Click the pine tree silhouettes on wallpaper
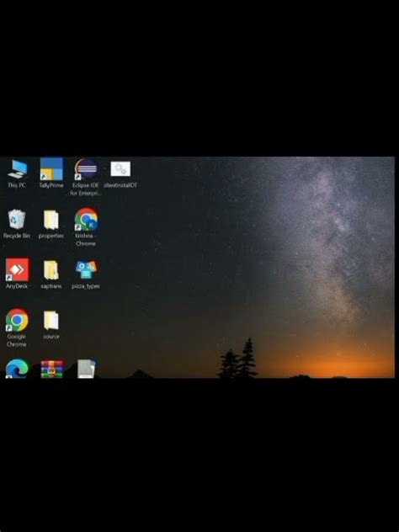Image resolution: width=399 pixels, height=532 pixels. (238, 359)
